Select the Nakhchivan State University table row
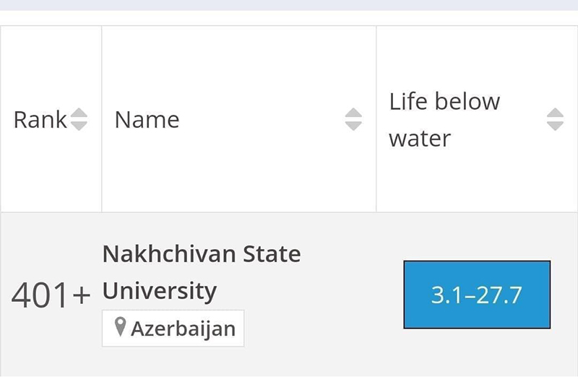 point(289,295)
